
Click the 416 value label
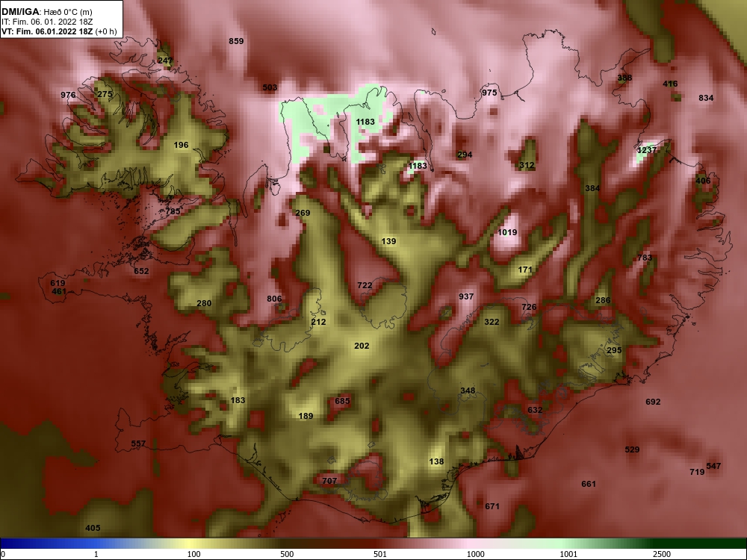point(670,84)
